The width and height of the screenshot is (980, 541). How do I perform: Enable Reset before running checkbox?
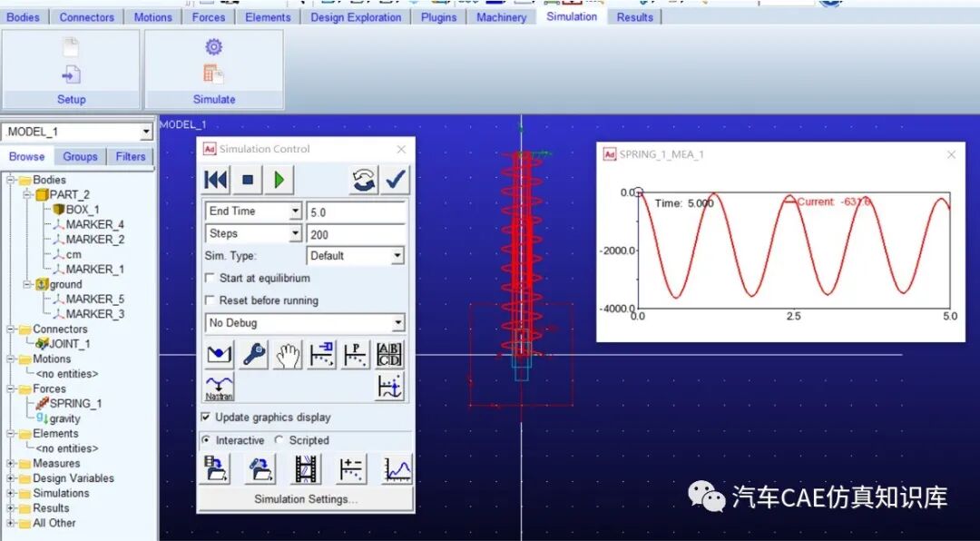tap(210, 300)
